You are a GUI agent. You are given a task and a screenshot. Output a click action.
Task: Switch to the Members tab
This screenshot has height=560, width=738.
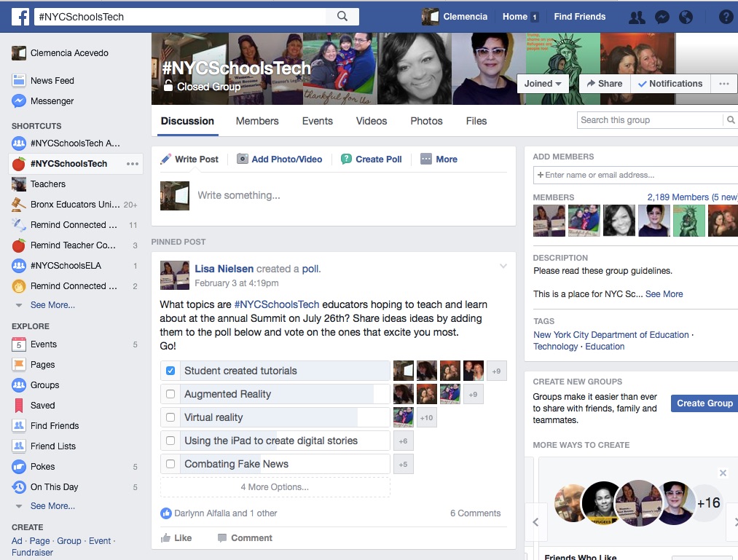257,121
